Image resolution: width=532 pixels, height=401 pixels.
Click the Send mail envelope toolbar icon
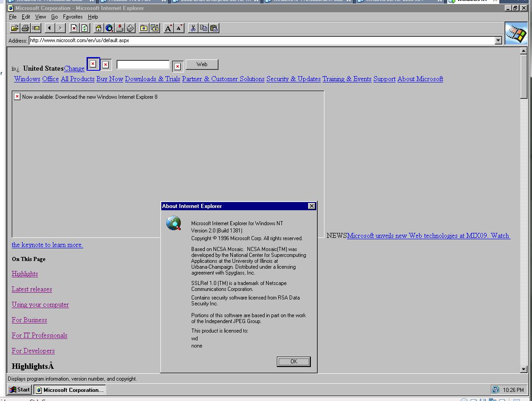coord(36,28)
